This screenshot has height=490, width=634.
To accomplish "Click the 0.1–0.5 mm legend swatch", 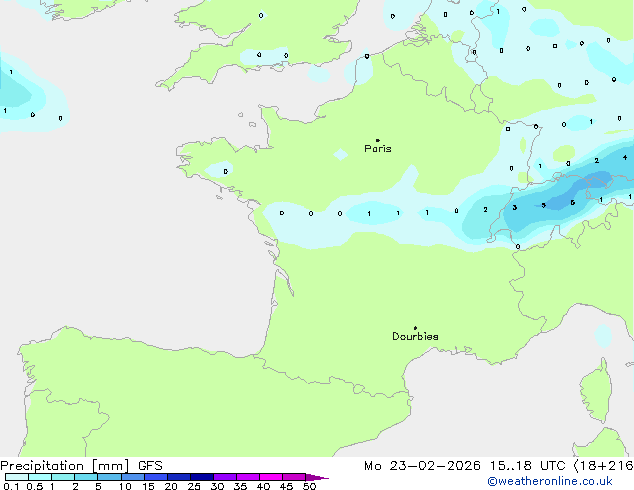I will pos(17,477).
